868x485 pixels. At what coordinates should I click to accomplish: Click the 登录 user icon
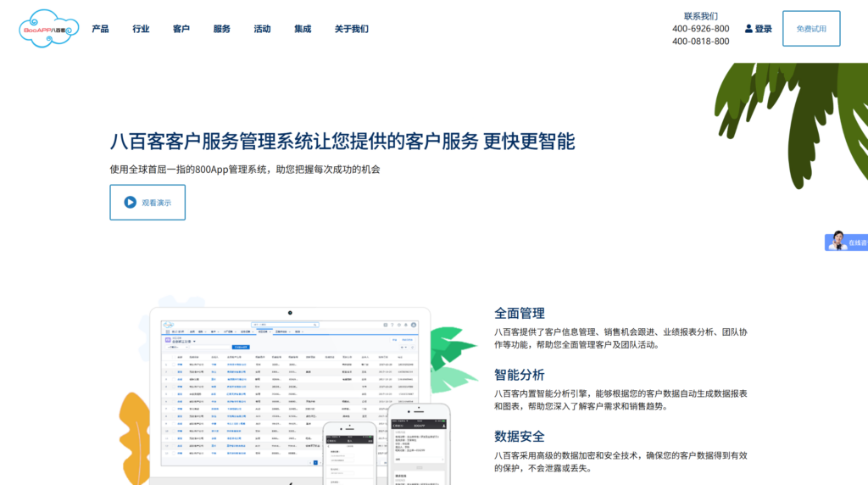(748, 29)
